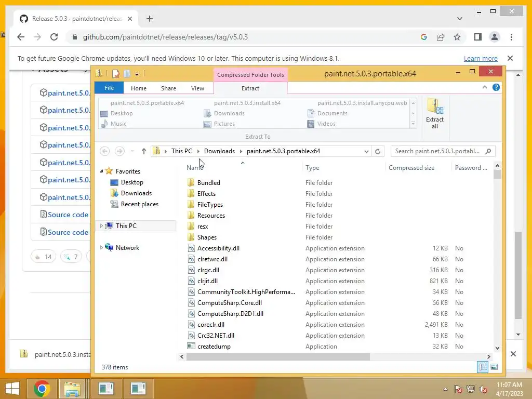Image resolution: width=532 pixels, height=399 pixels.
Task: Switch to Large icons view in status bar
Action: [x=494, y=367]
